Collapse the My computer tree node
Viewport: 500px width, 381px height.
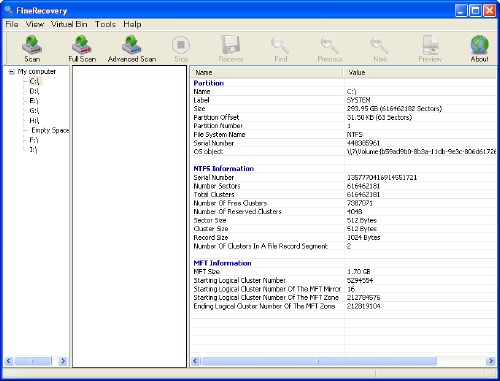pyautogui.click(x=12, y=72)
